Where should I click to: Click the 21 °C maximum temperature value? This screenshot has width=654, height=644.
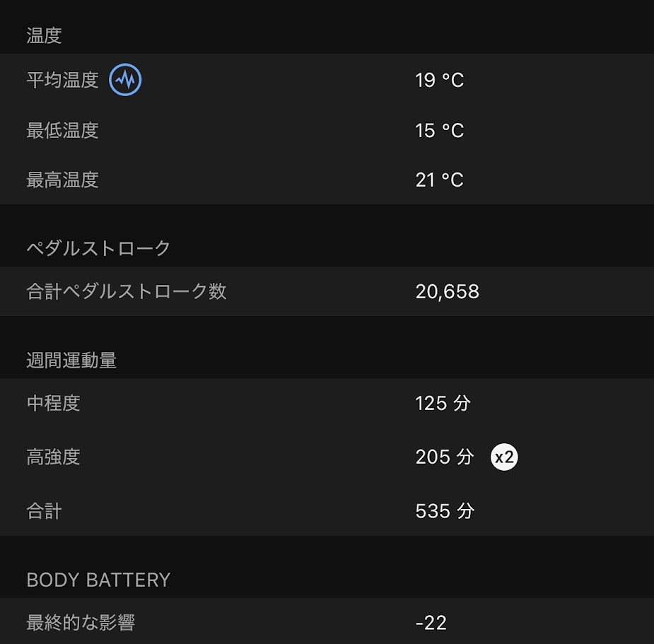coord(439,180)
